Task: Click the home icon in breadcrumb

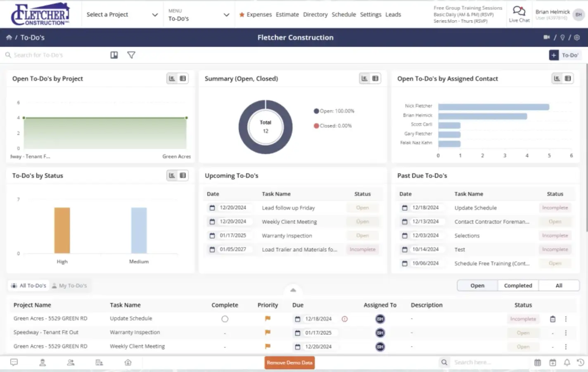Action: 9,38
